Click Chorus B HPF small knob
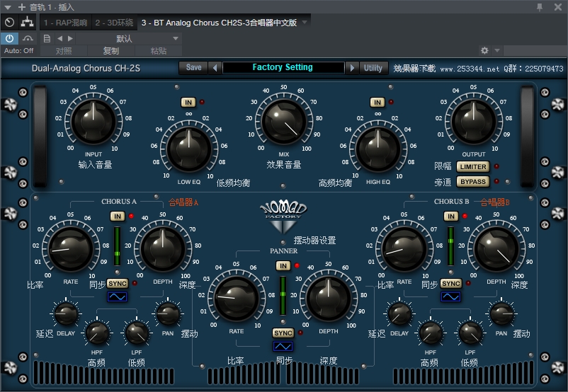The width and height of the screenshot is (568, 392). 431,333
